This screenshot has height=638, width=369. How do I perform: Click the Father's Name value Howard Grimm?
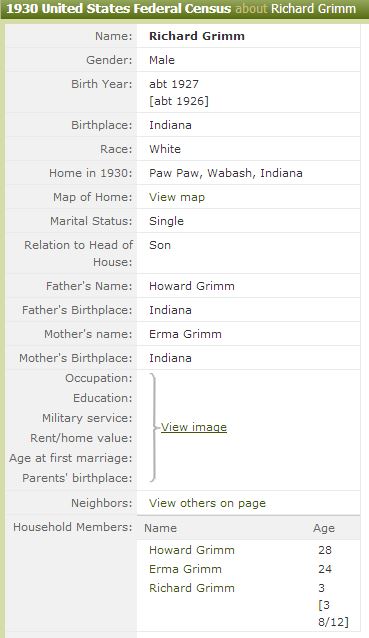pos(192,286)
